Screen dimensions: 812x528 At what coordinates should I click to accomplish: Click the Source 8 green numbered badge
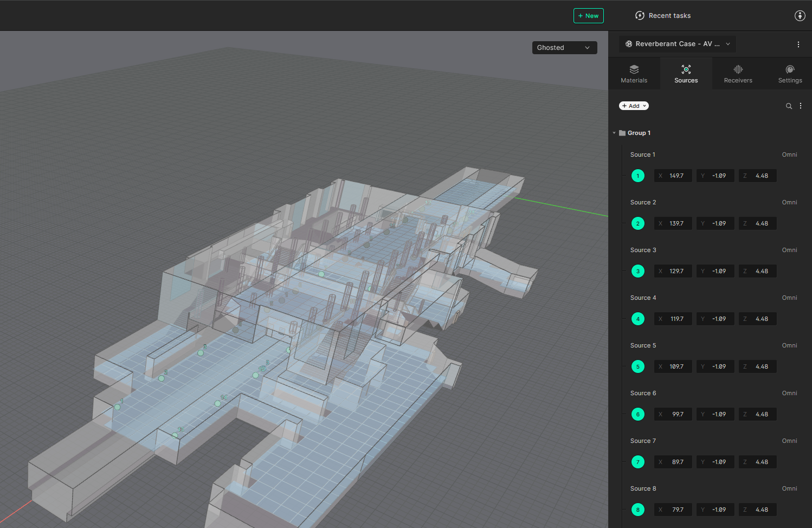pyautogui.click(x=638, y=510)
